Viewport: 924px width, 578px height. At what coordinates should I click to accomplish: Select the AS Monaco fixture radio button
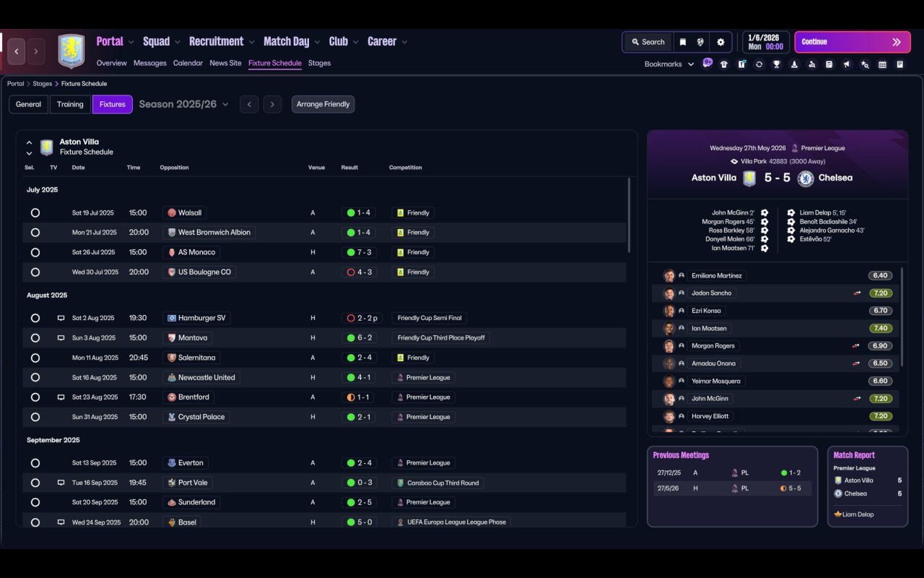[x=35, y=252]
